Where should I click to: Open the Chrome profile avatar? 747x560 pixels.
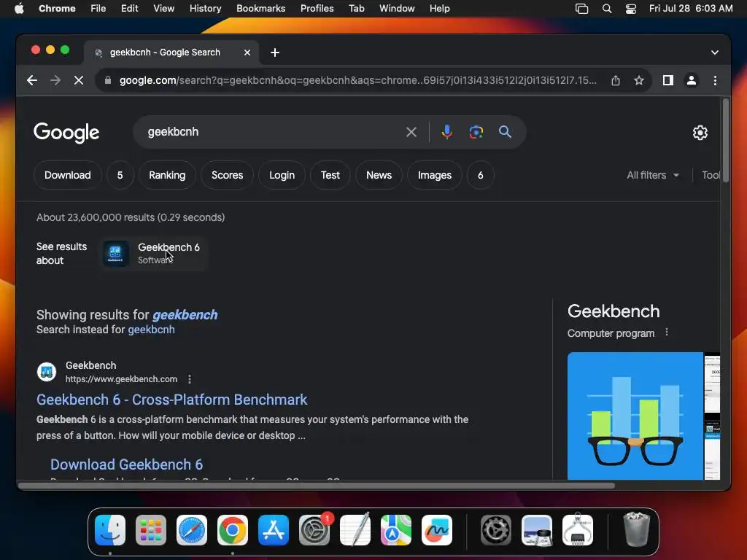(692, 80)
